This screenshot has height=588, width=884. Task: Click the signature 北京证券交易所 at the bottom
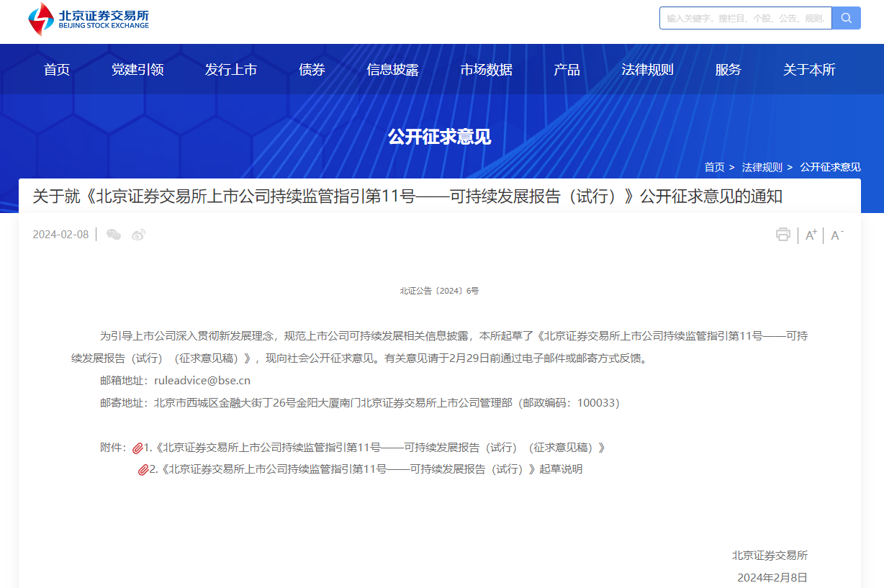(x=770, y=556)
